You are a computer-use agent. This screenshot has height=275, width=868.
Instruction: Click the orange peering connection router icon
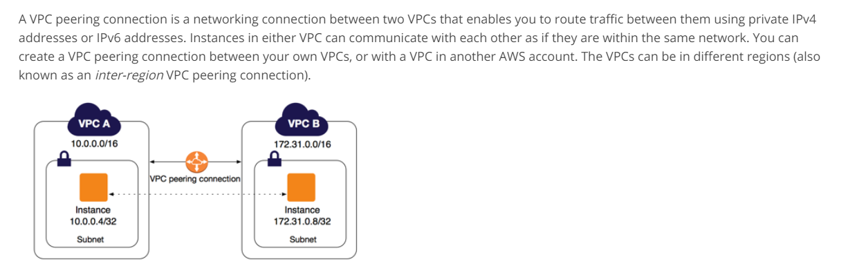click(196, 162)
